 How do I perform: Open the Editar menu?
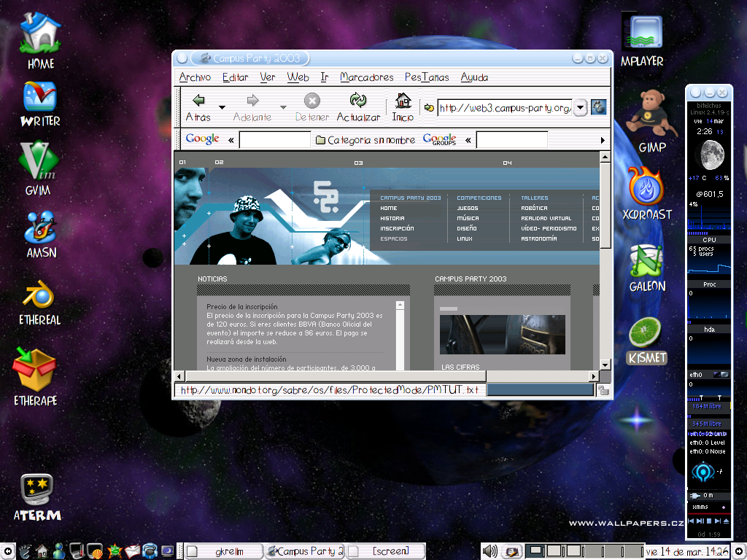236,77
